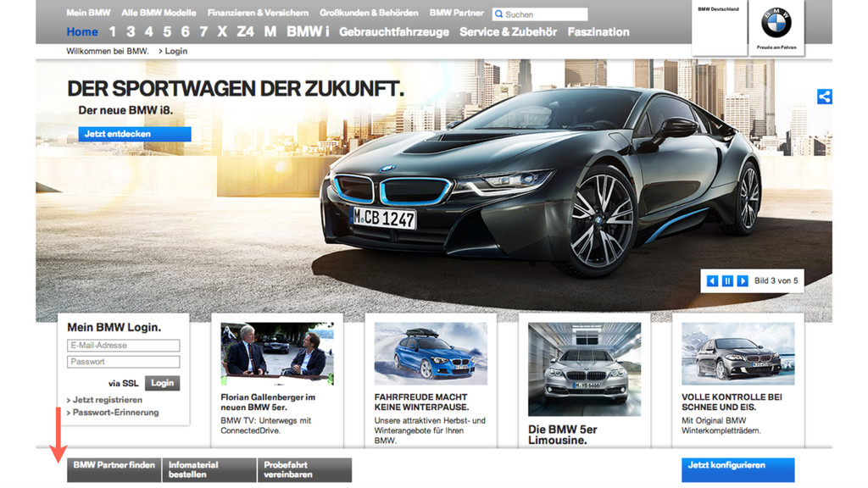Screen dimensions: 868x488
Task: Select the Home navigation item
Action: coord(82,31)
